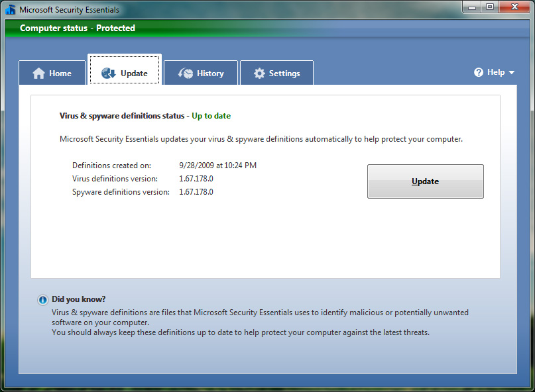Click 'Virus definitions version:' label
Viewport: 535px width, 392px height.
pyautogui.click(x=115, y=179)
